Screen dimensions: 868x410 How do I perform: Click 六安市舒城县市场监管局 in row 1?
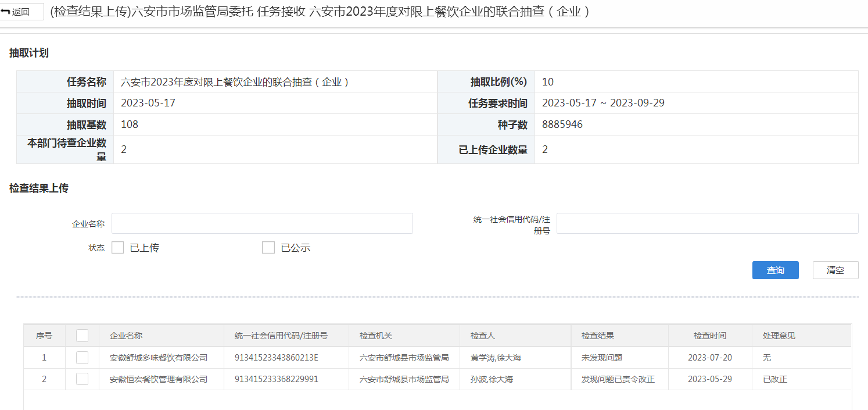point(404,358)
